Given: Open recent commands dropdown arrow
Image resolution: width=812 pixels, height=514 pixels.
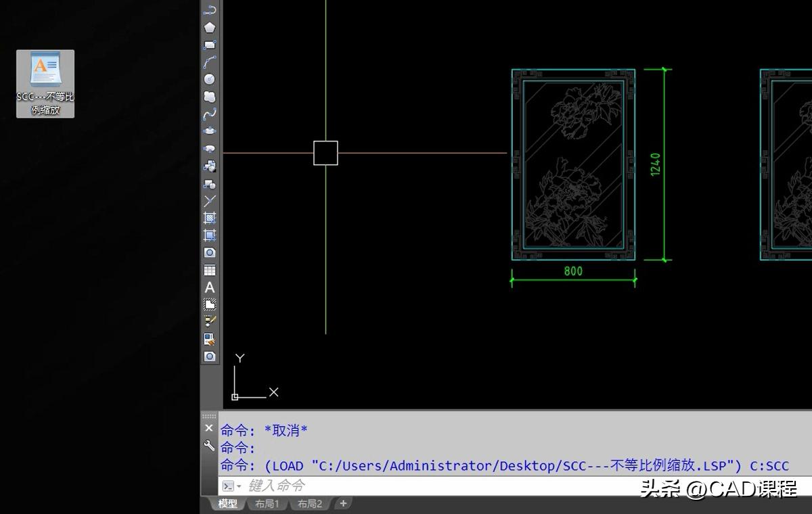Looking at the screenshot, I should point(239,486).
